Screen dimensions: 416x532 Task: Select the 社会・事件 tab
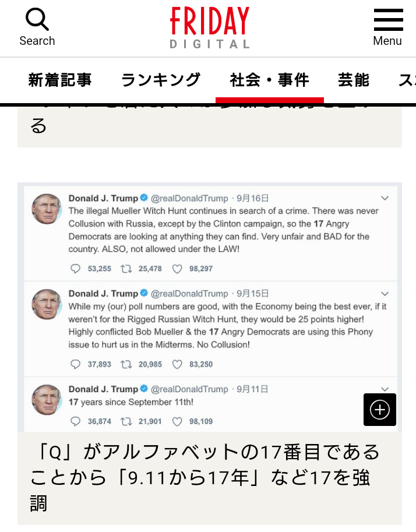click(269, 80)
